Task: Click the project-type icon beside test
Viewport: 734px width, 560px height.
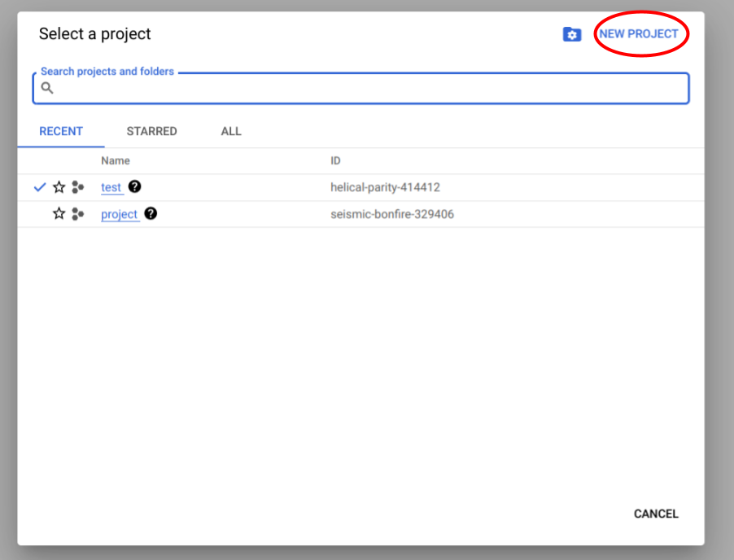Action: [x=77, y=187]
